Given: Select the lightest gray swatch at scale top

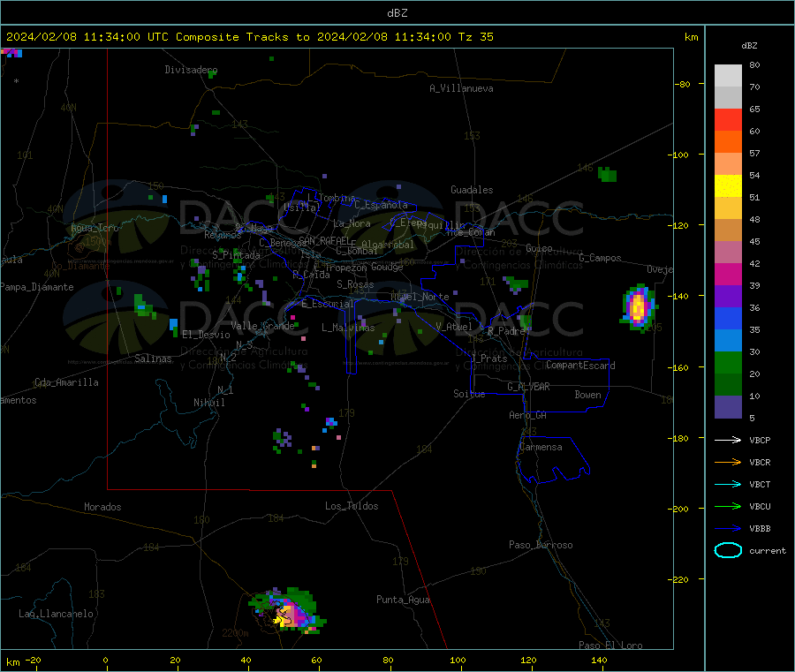Looking at the screenshot, I should [x=728, y=76].
